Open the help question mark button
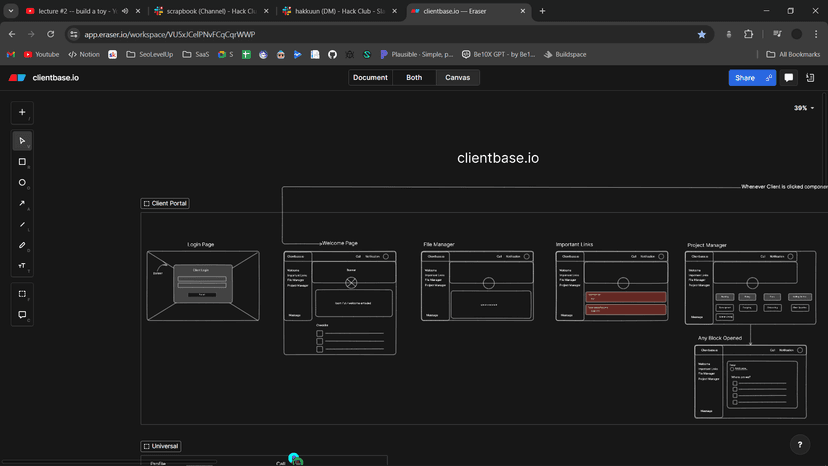The image size is (828, 466). pos(800,445)
